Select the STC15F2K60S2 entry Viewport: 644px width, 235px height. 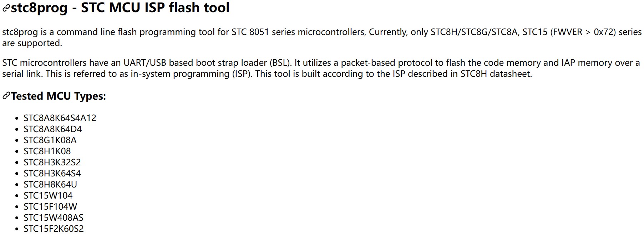click(54, 229)
